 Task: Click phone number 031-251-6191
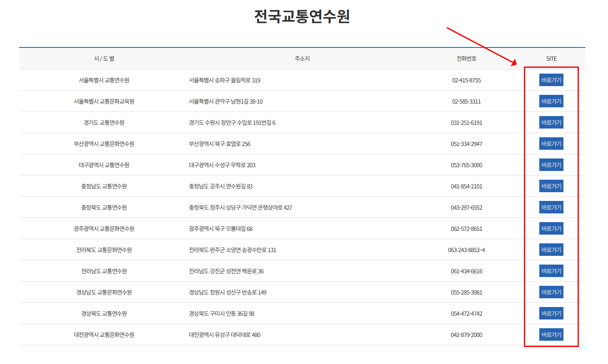tap(466, 122)
